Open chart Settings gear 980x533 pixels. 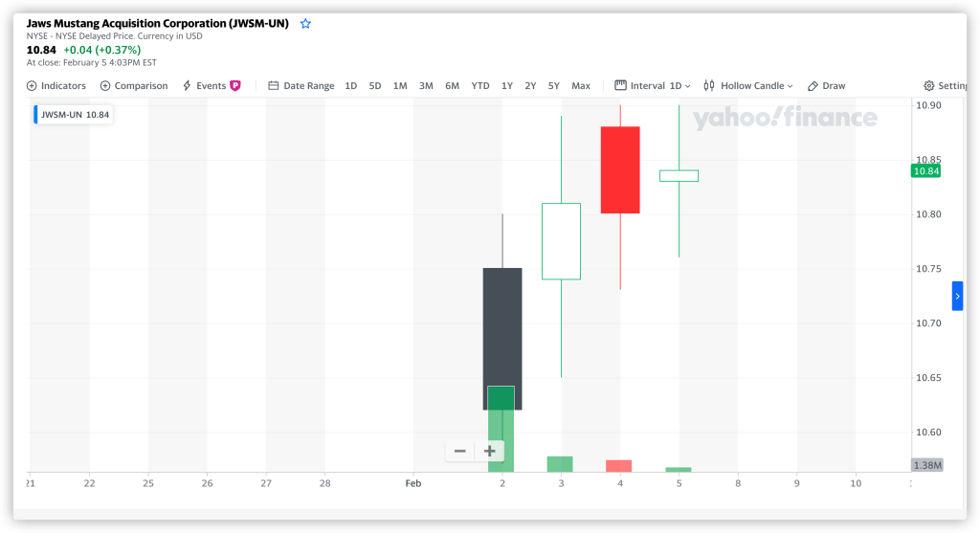tap(945, 86)
